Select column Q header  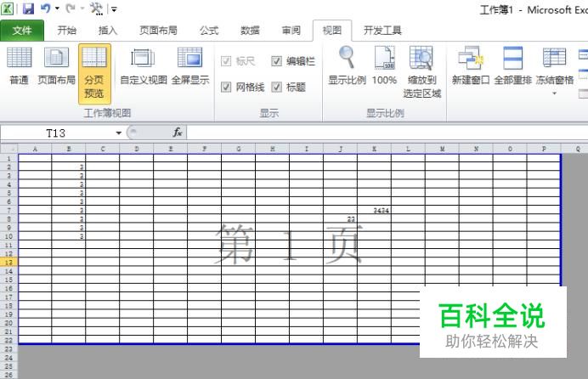tap(578, 149)
